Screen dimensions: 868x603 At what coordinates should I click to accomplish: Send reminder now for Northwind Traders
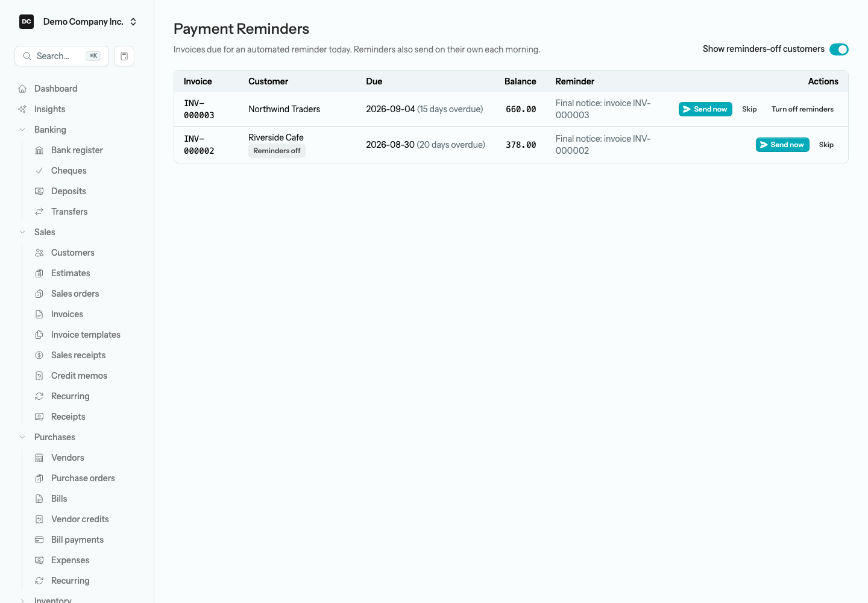click(705, 109)
